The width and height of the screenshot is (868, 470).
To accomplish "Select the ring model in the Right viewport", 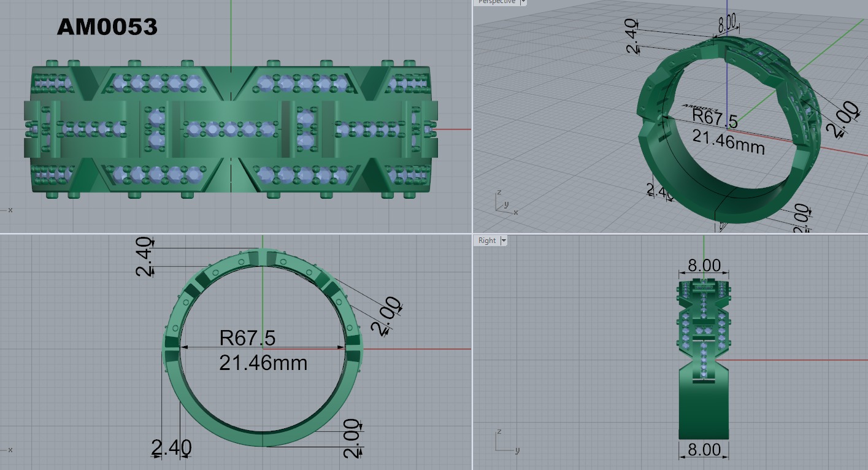I will 704,358.
